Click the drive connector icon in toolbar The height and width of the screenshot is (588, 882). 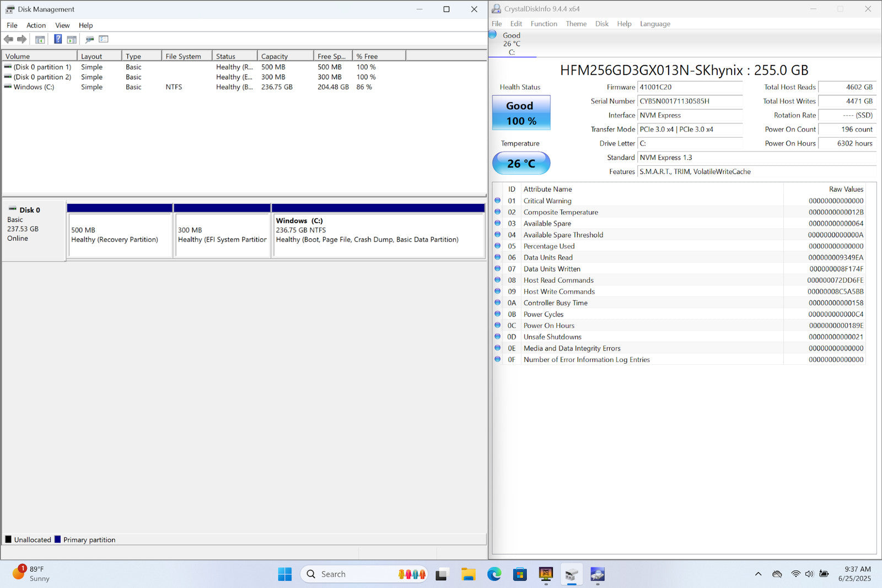[89, 39]
